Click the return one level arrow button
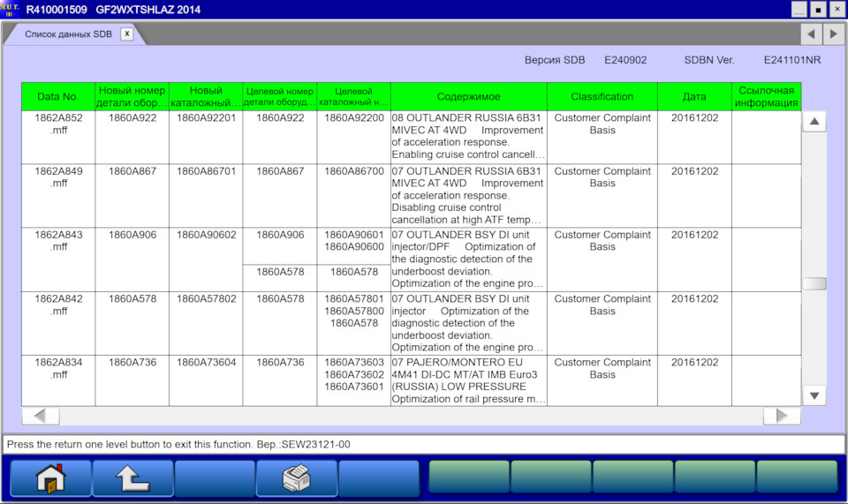This screenshot has width=848, height=504. 133,478
